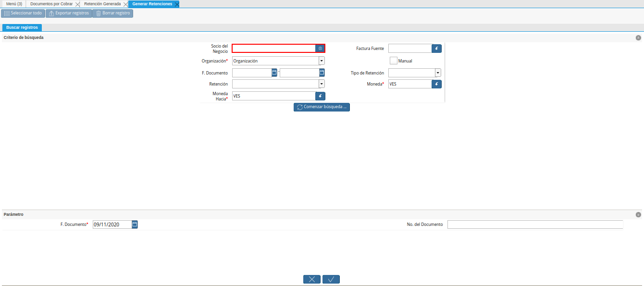Open the Factura Fuente lookup button
644x286 pixels.
(x=436, y=49)
